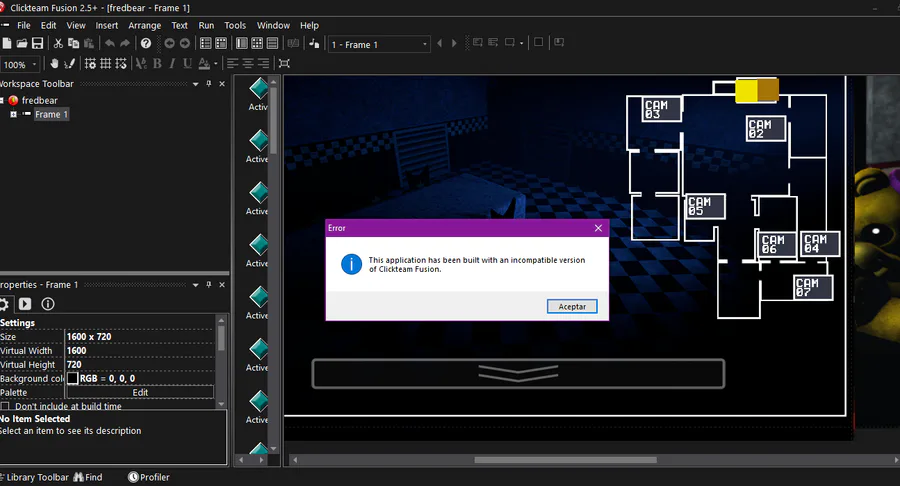Viewport: 900px width, 486px height.
Task: Pin the Properties panel
Action: pos(209,285)
